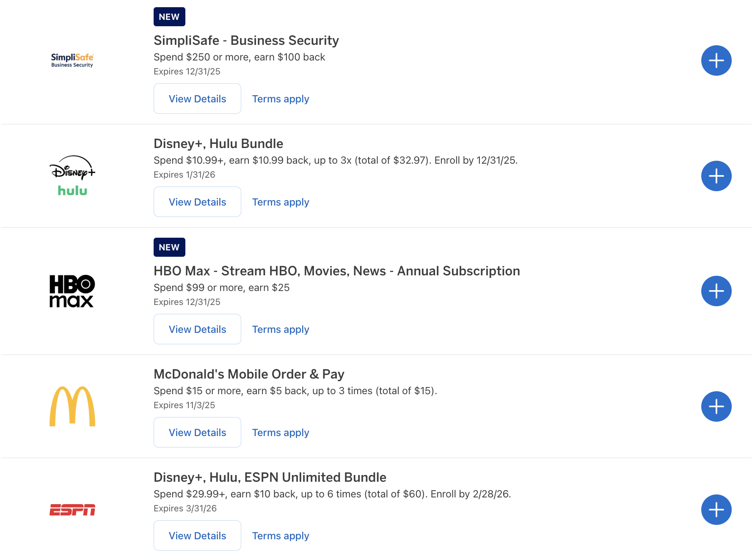Viewport: 755px width, 560px height.
Task: Click the HBO Max logo
Action: (x=72, y=291)
